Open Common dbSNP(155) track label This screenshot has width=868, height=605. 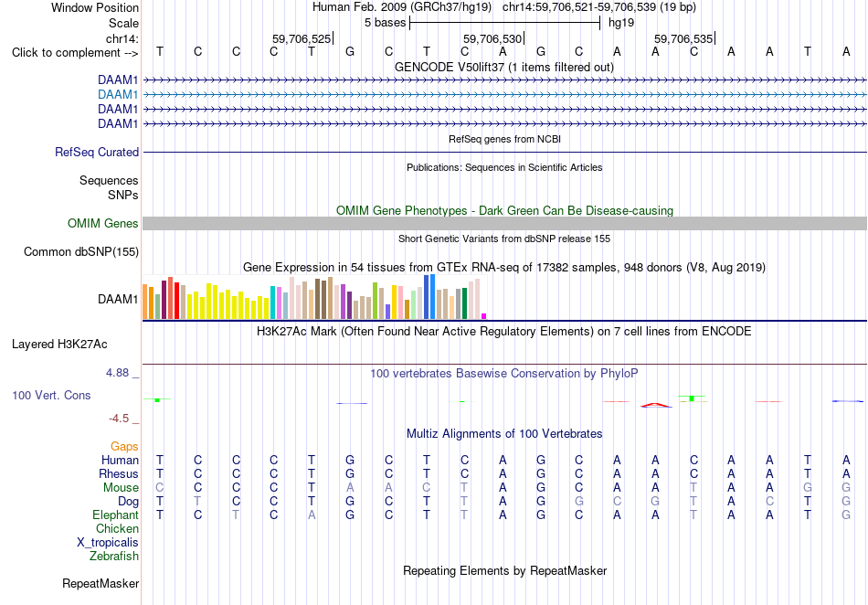81,252
